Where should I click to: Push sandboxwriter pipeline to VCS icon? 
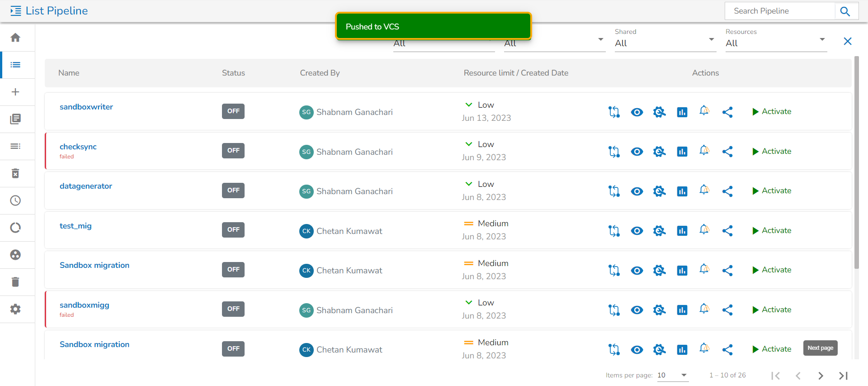click(614, 112)
